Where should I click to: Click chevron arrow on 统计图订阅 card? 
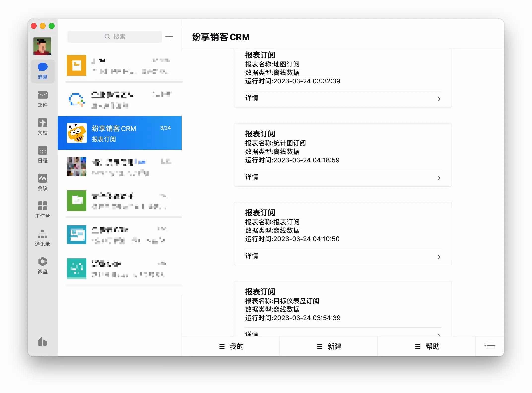tap(439, 178)
